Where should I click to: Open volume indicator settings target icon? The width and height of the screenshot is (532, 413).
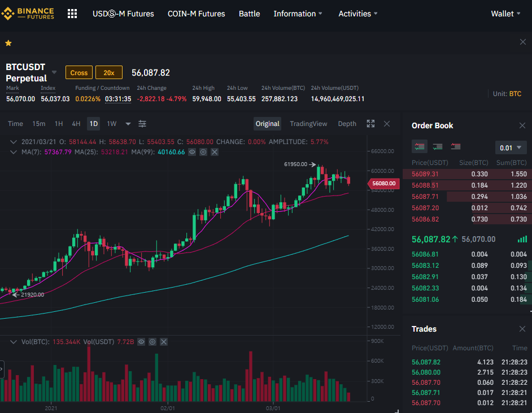point(152,342)
